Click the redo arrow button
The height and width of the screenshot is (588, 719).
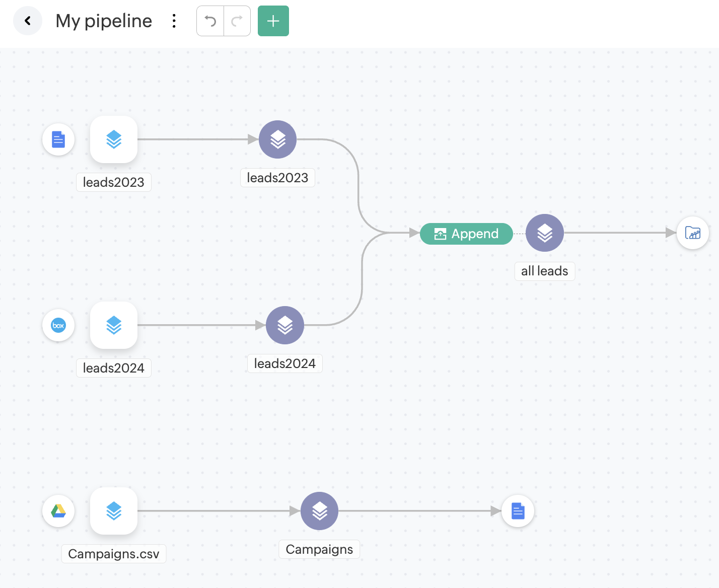(x=237, y=21)
